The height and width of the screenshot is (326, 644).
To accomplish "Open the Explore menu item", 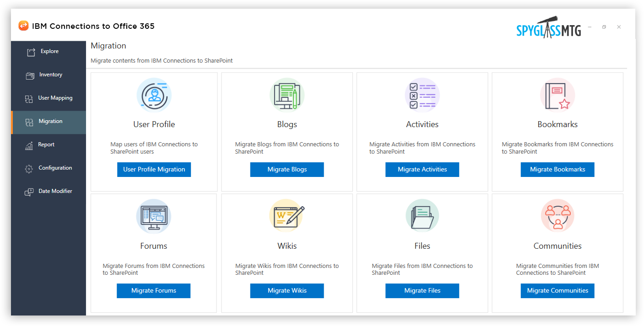I will tap(49, 52).
